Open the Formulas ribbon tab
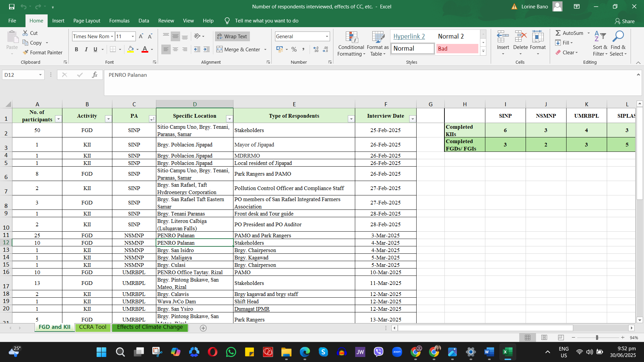 pyautogui.click(x=119, y=21)
